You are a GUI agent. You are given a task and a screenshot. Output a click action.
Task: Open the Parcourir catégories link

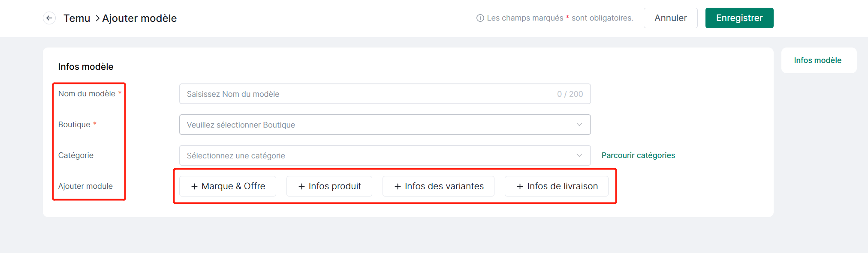(638, 155)
